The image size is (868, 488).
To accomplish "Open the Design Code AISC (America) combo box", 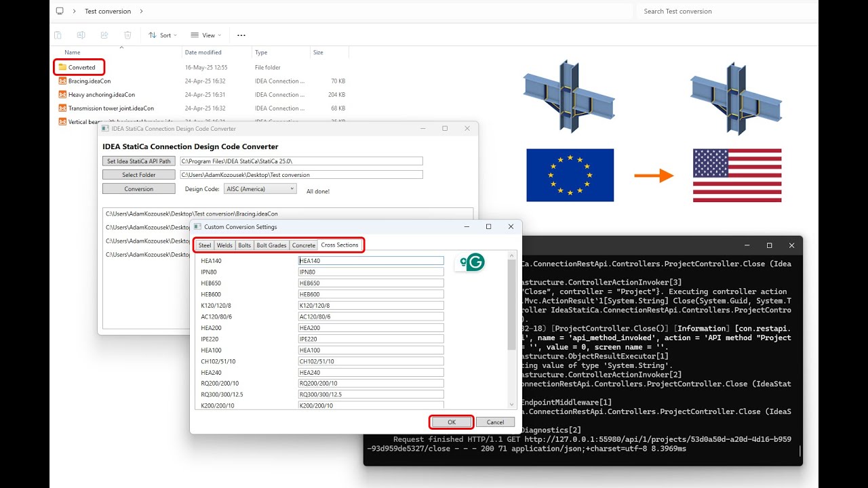I will [260, 189].
